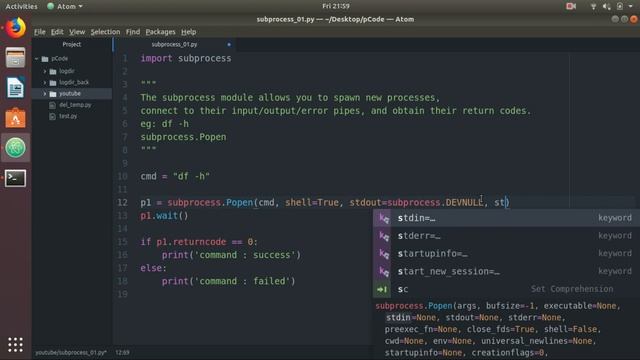Click line number 12 in the gutter
This screenshot has height=360, width=640.
[122, 202]
